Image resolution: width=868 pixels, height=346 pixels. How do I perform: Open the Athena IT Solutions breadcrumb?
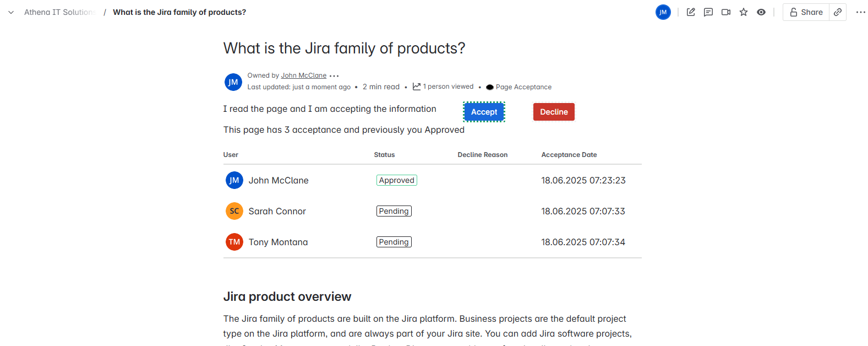pos(60,12)
